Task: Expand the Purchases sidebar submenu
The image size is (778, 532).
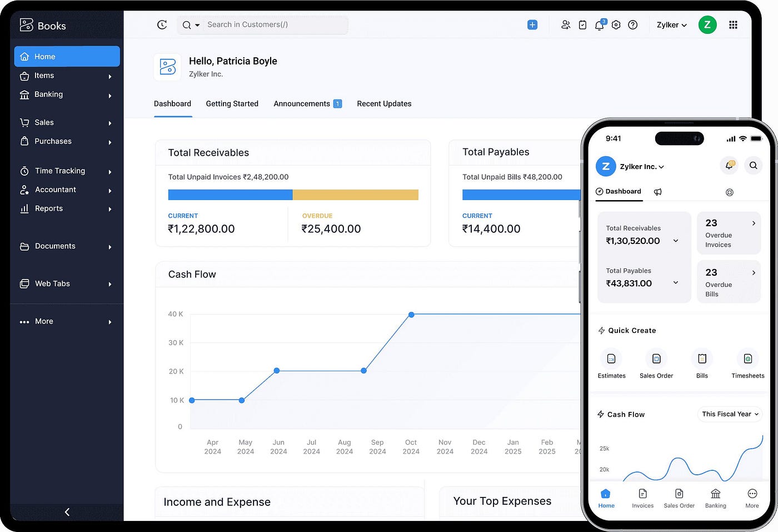Action: tap(110, 142)
